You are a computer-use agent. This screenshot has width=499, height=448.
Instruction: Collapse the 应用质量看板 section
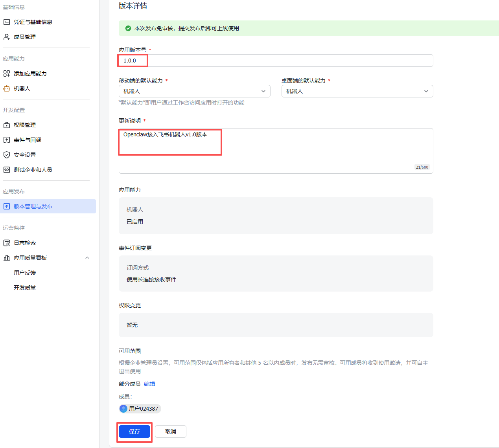(87, 257)
